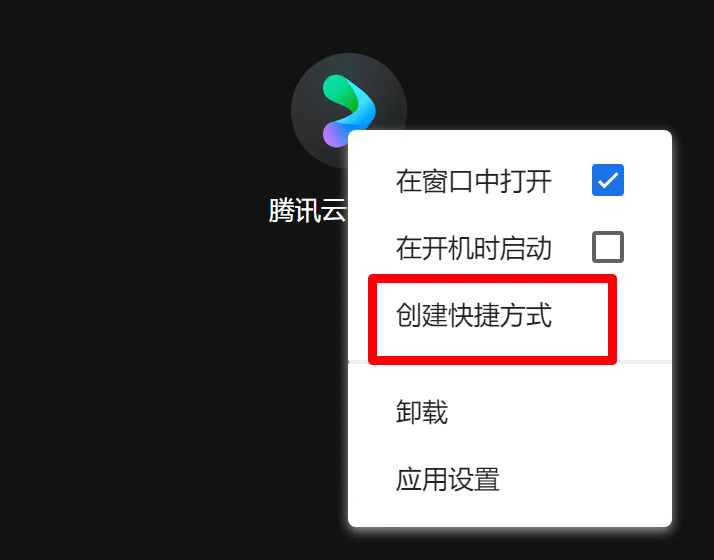
Task: Click the 腾讯云 app name label
Action: click(307, 210)
